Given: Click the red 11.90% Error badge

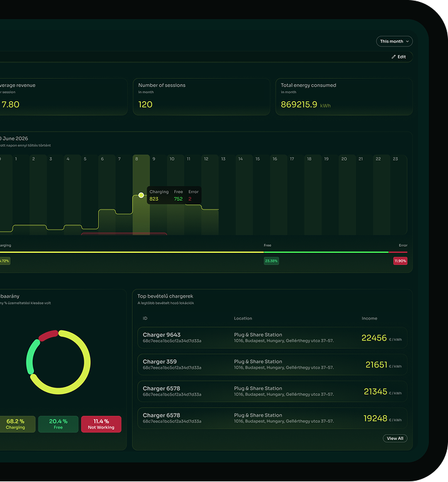Looking at the screenshot, I should point(400,261).
